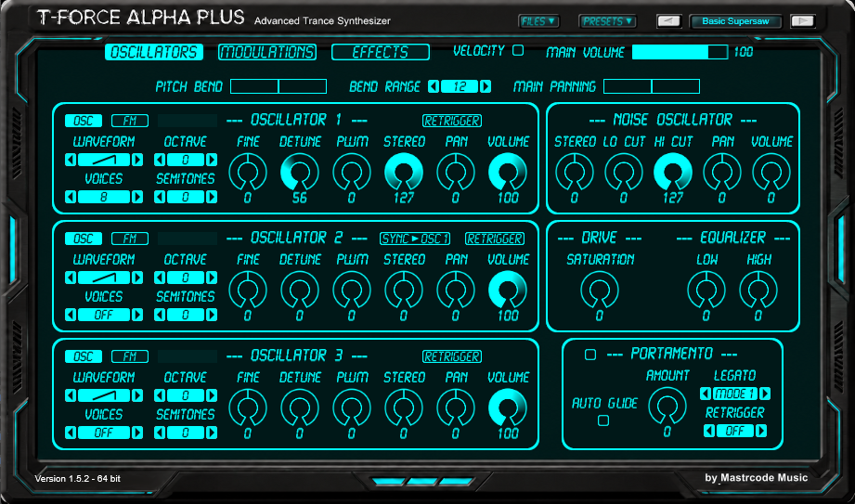Click Noise Oscillator Volume knob

point(771,172)
